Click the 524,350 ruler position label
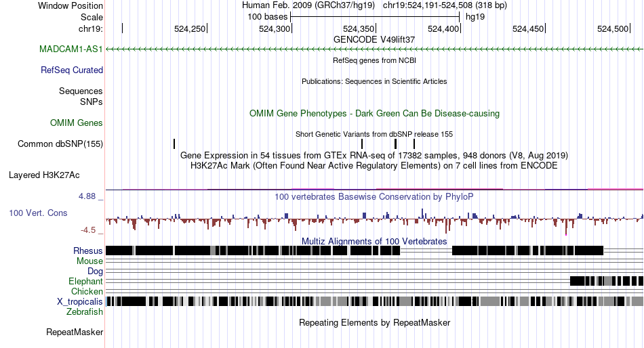 tap(359, 29)
